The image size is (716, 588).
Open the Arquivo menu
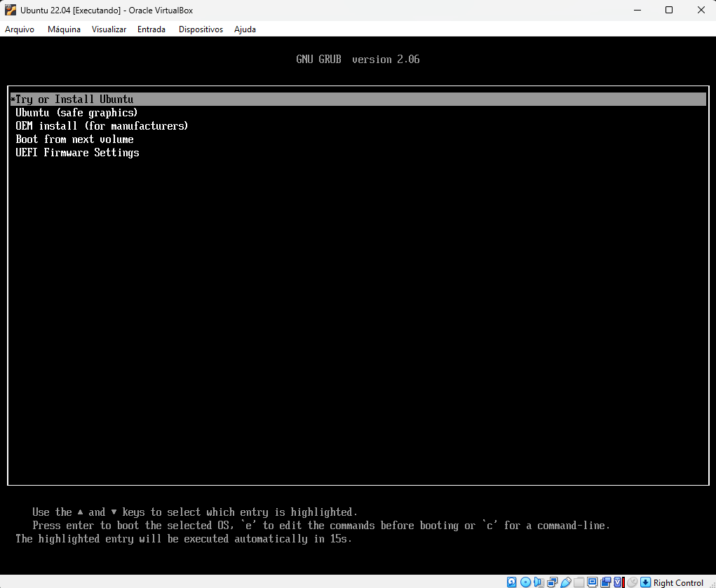coord(20,29)
